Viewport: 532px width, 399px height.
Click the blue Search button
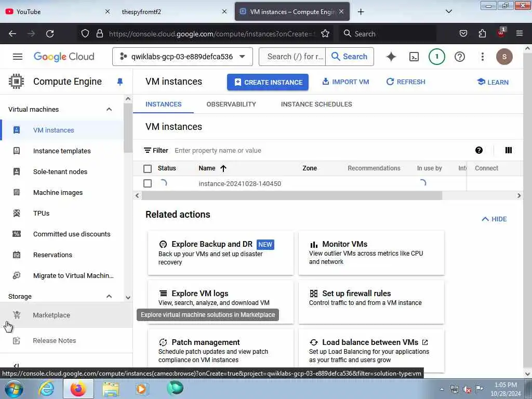pyautogui.click(x=350, y=57)
